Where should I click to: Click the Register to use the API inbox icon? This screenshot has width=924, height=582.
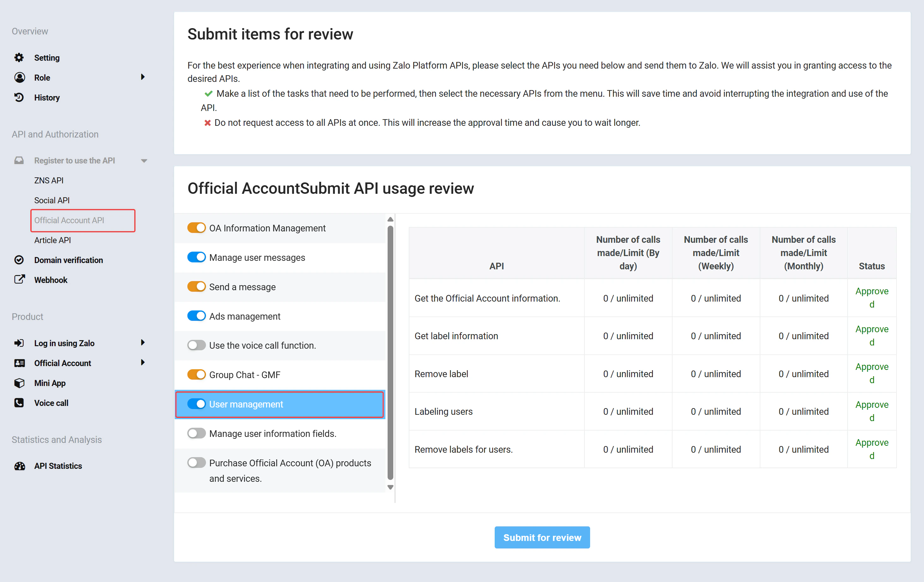[x=19, y=161]
